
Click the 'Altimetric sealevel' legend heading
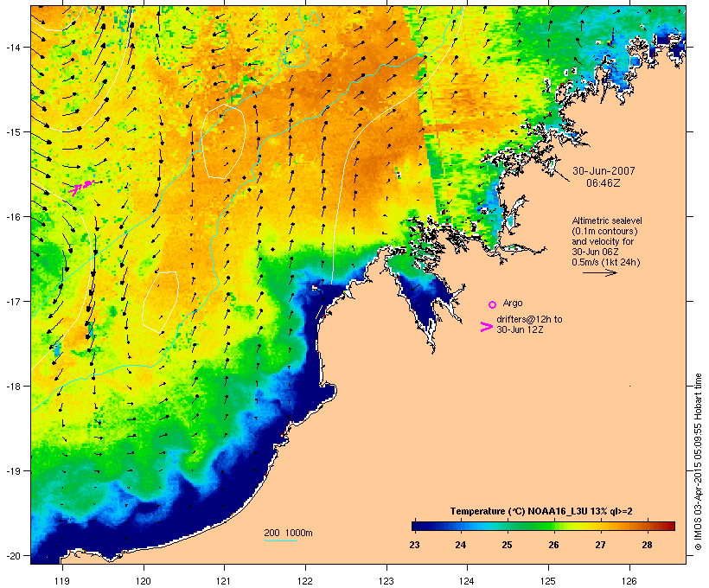point(607,220)
